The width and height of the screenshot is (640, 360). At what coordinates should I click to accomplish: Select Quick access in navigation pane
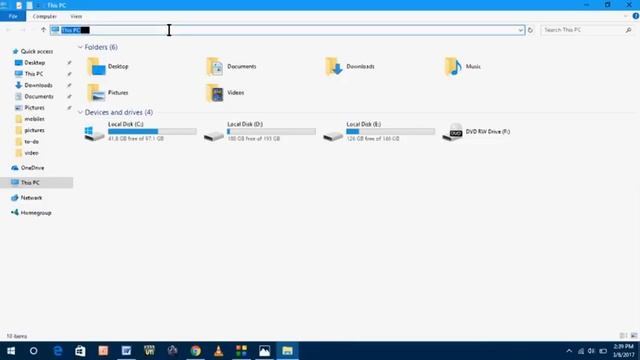pos(37,51)
